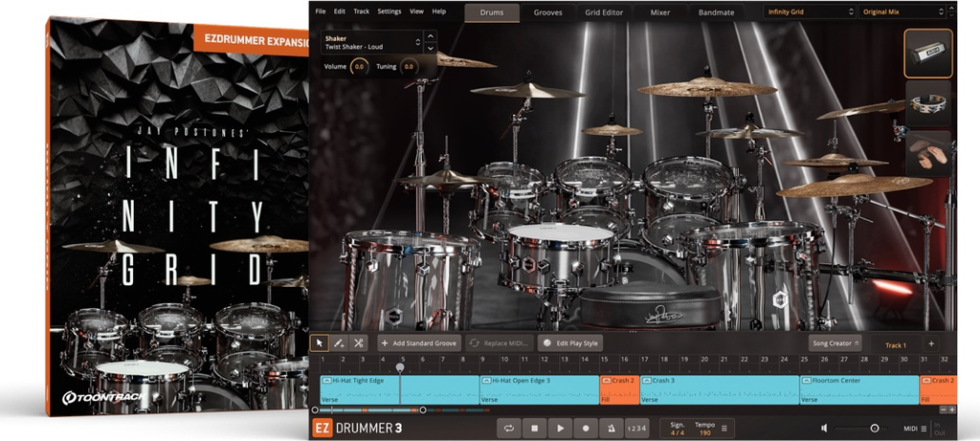
Task: Expand the Shaker articulation selector
Action: 417,42
